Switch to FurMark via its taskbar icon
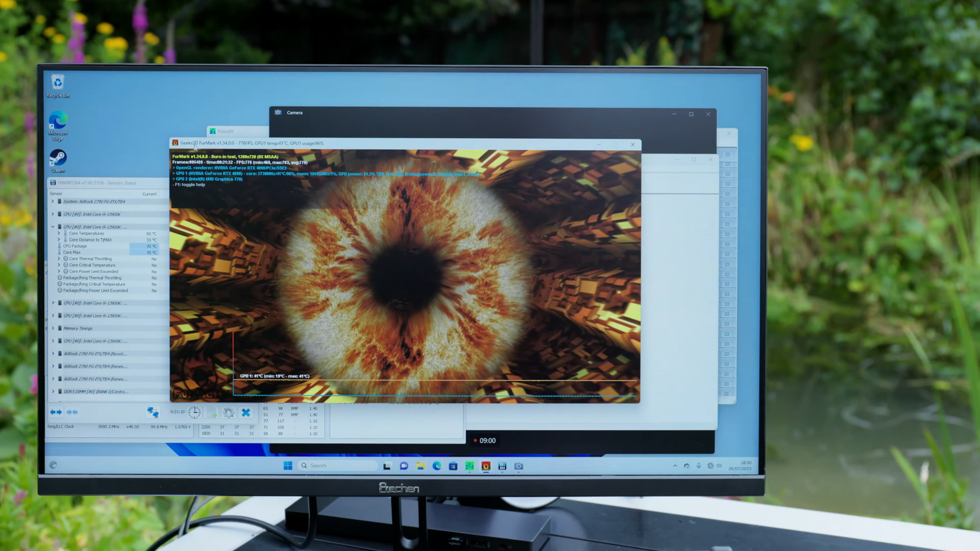This screenshot has width=980, height=551. [x=486, y=466]
